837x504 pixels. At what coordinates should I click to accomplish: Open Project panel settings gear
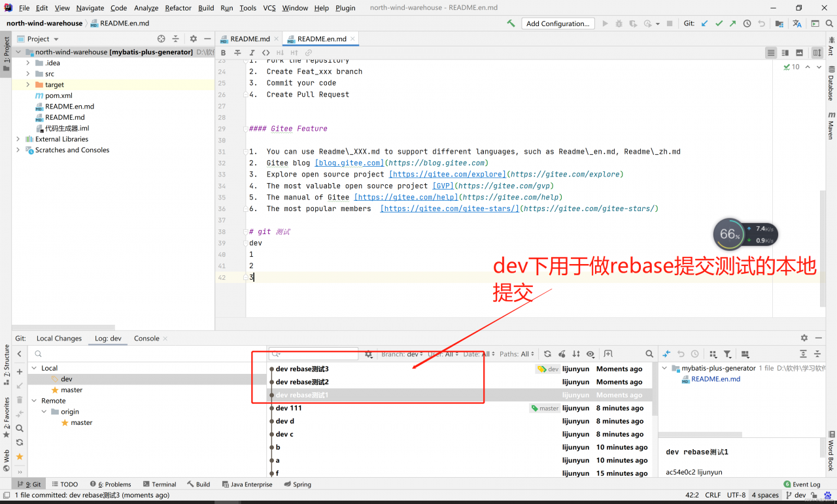point(193,39)
